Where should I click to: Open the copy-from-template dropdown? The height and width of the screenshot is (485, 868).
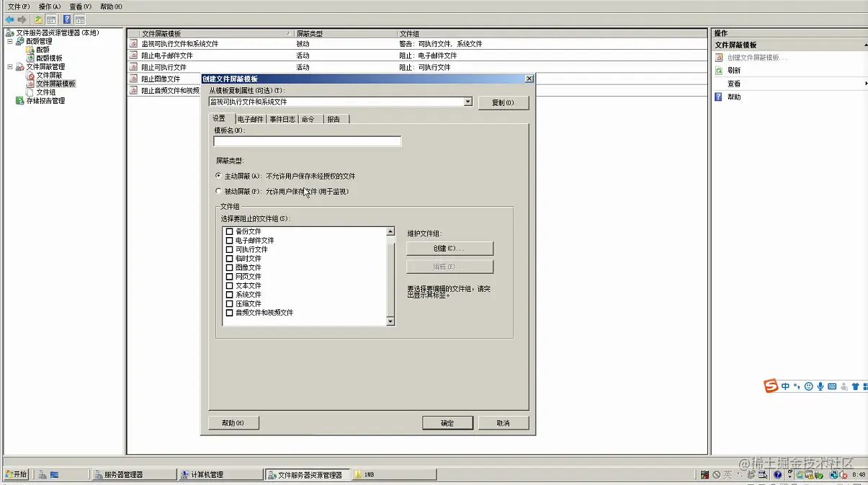pyautogui.click(x=468, y=102)
